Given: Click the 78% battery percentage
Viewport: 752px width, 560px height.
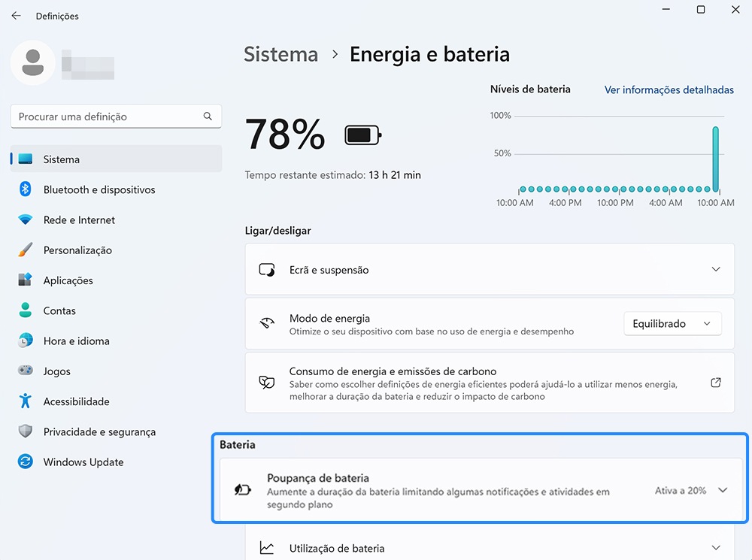Looking at the screenshot, I should tap(285, 135).
